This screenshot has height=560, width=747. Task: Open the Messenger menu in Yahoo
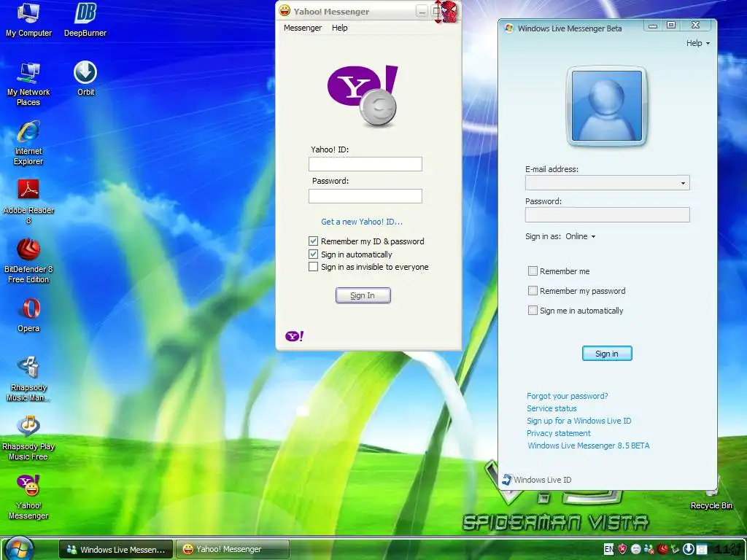pyautogui.click(x=303, y=28)
